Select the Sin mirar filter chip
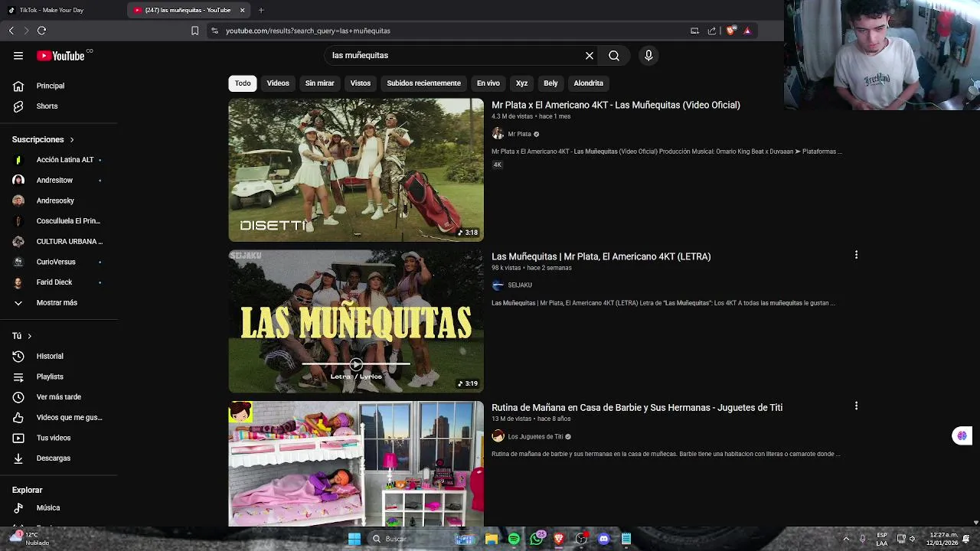 [320, 83]
